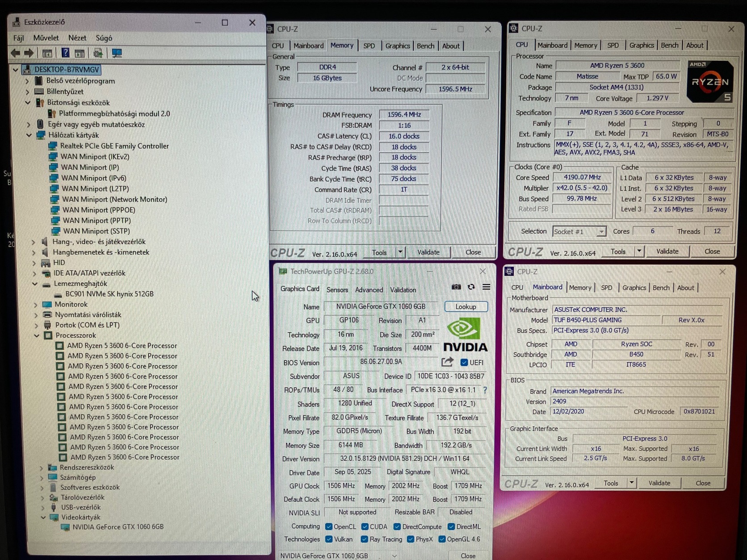
Task: Toggle the console tree icon in Eszközkezelő toolbar
Action: pos(47,54)
